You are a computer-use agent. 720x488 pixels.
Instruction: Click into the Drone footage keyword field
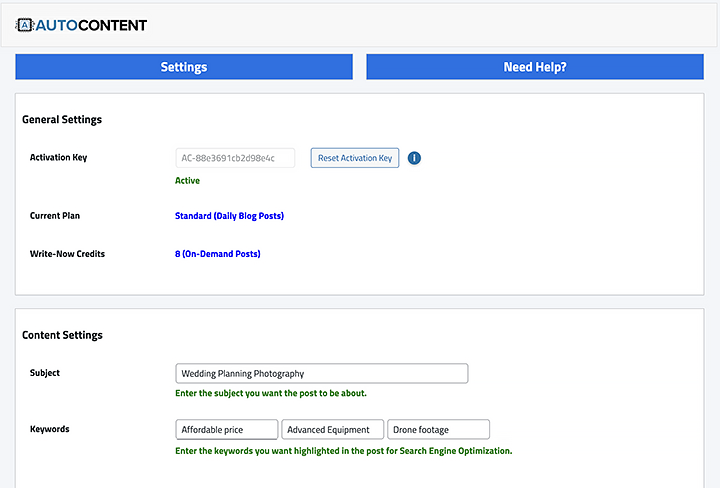pyautogui.click(x=438, y=430)
